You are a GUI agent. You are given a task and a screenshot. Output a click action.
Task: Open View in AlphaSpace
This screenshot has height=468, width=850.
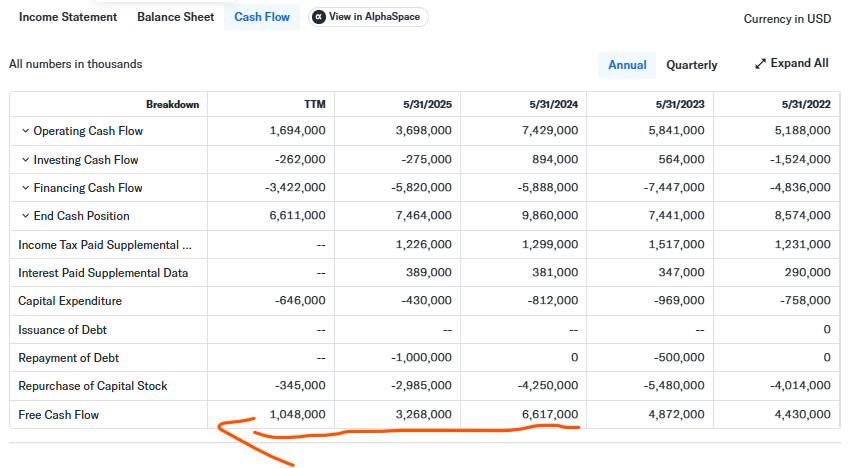pos(368,17)
